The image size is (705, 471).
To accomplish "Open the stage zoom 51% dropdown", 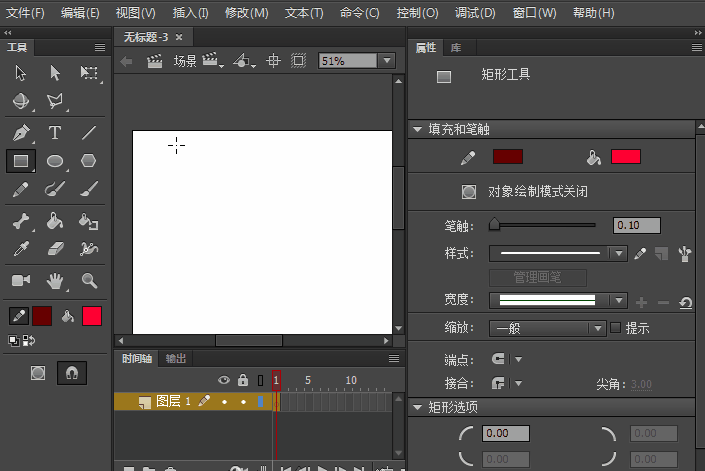I will pyautogui.click(x=387, y=61).
